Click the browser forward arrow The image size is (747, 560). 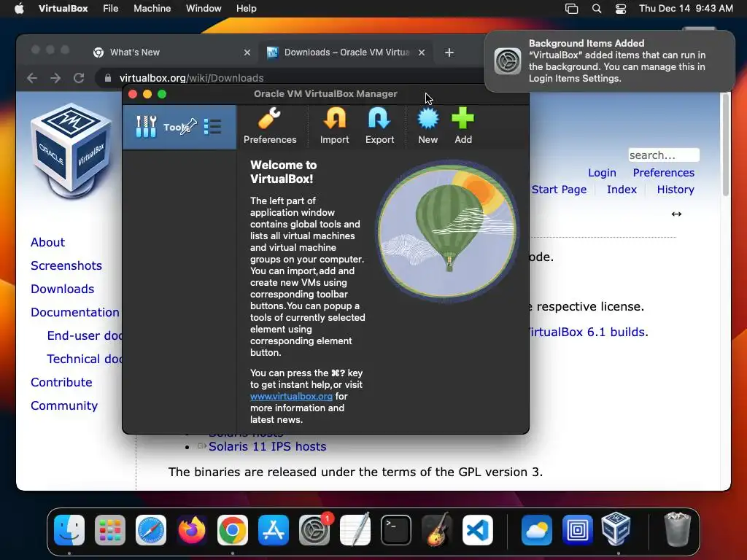point(55,78)
